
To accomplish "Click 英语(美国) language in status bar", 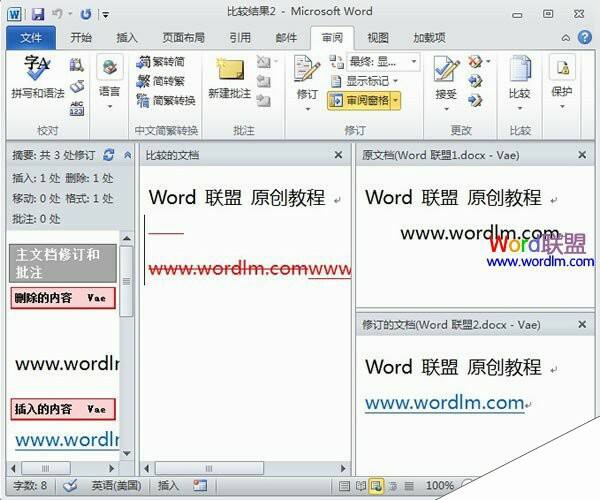I will [116, 486].
